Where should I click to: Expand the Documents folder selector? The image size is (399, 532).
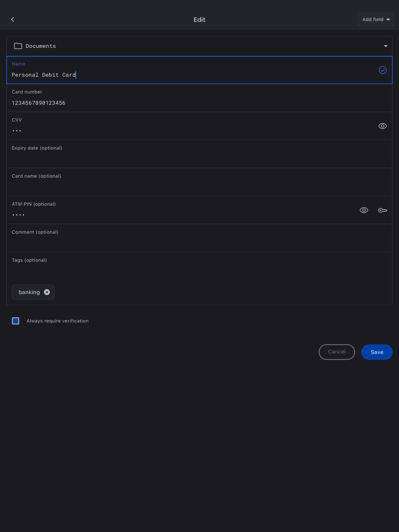click(385, 46)
